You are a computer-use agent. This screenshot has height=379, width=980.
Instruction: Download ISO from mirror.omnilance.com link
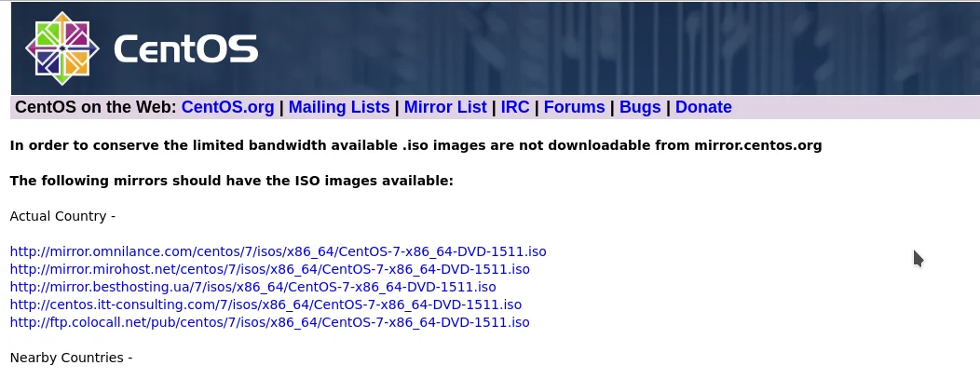279,251
